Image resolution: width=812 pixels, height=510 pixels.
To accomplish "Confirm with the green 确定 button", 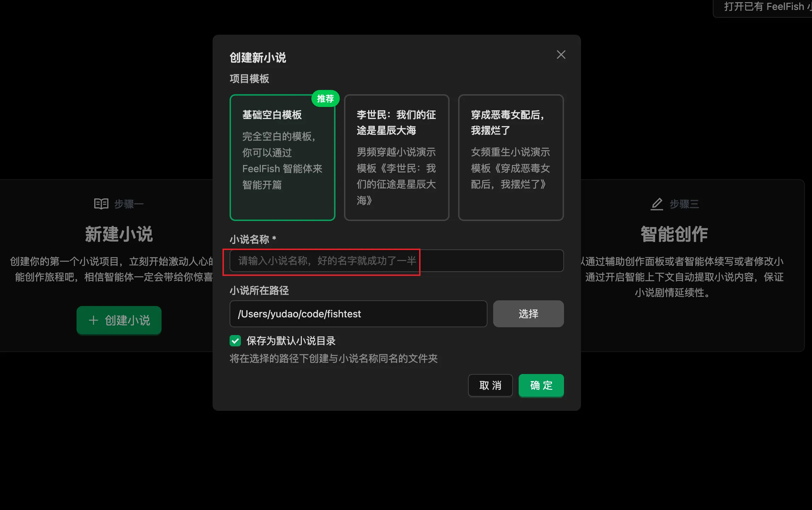I will [x=541, y=385].
